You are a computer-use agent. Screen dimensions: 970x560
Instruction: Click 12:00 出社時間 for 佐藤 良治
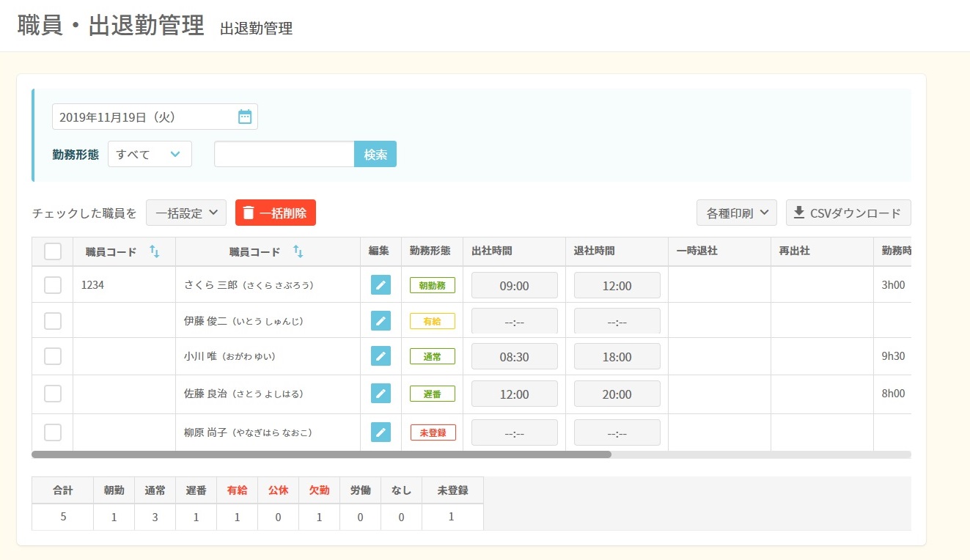coord(514,394)
